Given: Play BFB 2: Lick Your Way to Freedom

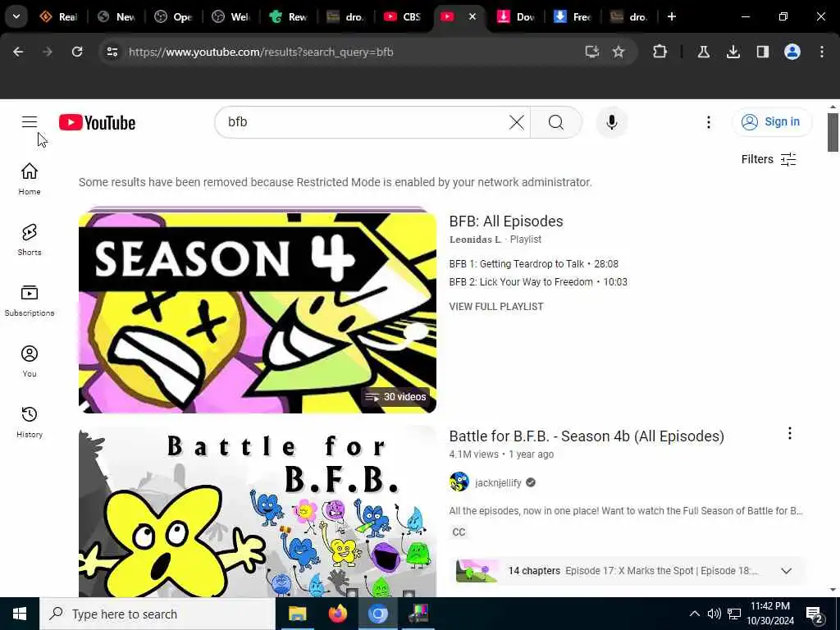Looking at the screenshot, I should pyautogui.click(x=538, y=282).
